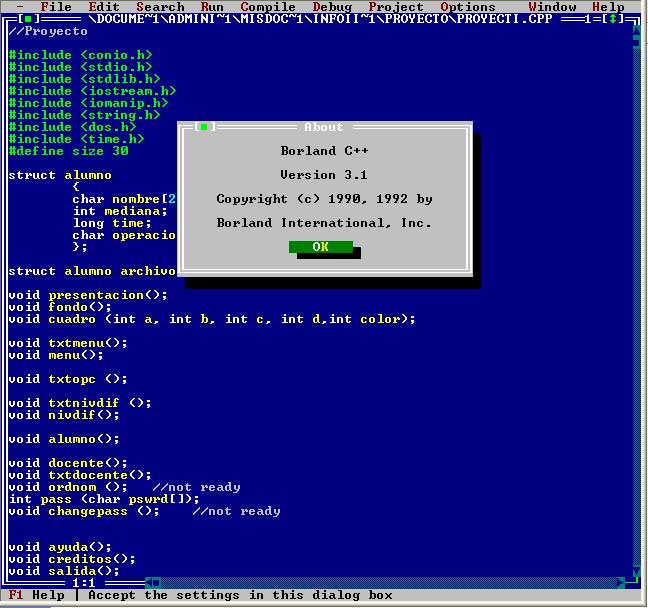The image size is (648, 608).
Task: Click the 'void fondo();' line
Action: point(60,307)
